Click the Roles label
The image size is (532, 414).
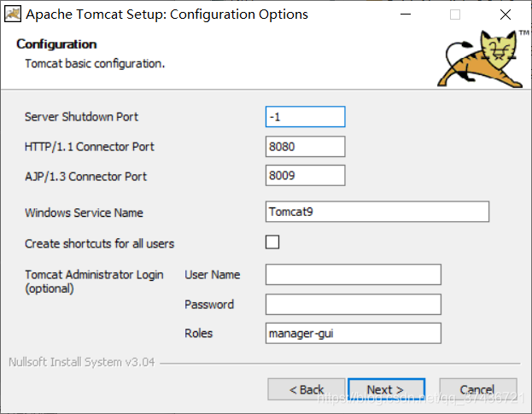[x=198, y=333]
